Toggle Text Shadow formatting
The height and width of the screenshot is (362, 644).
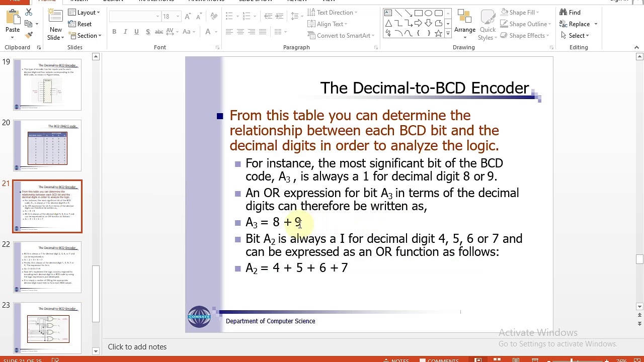point(147,32)
